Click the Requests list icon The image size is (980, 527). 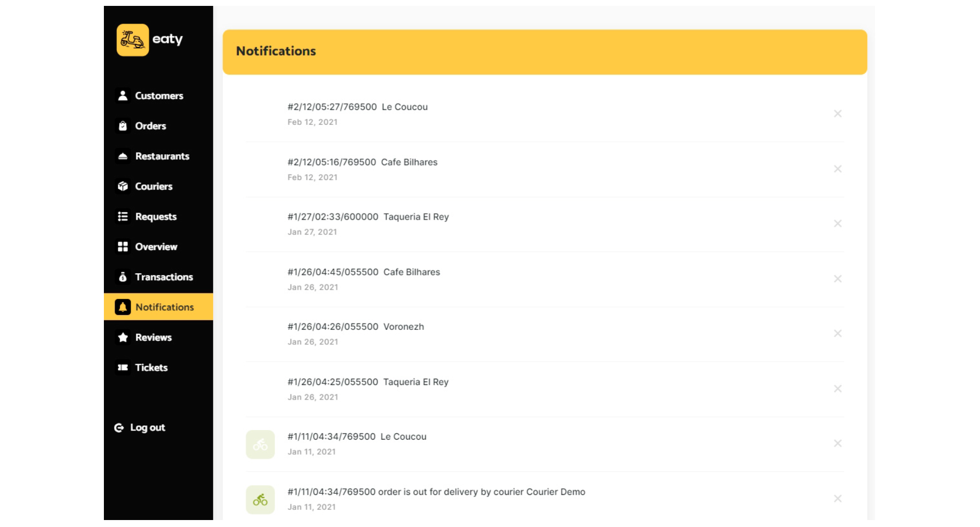(123, 216)
